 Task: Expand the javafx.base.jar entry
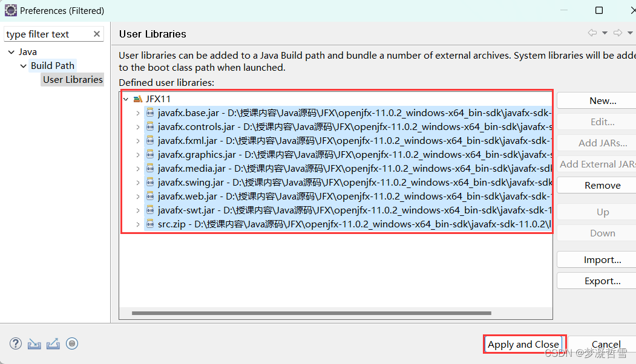coord(138,113)
